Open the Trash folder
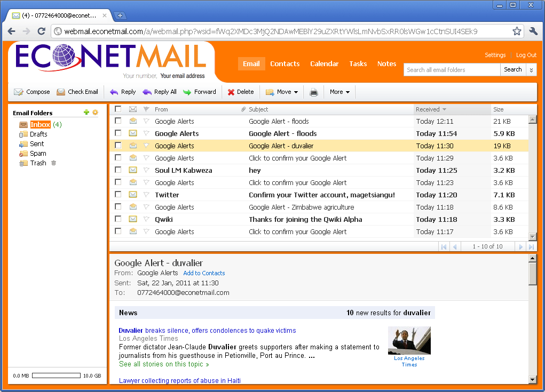 [38, 163]
